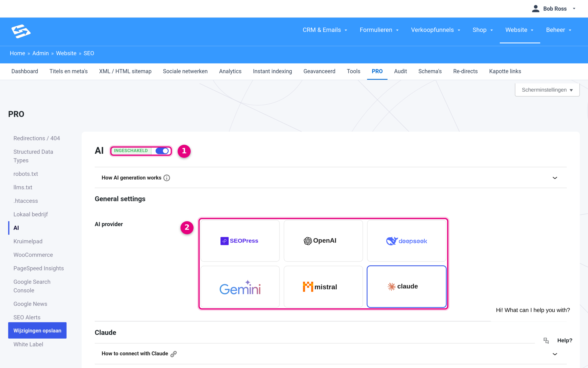Open the Sociale netwerken tab
This screenshot has height=368, width=588.
click(185, 71)
